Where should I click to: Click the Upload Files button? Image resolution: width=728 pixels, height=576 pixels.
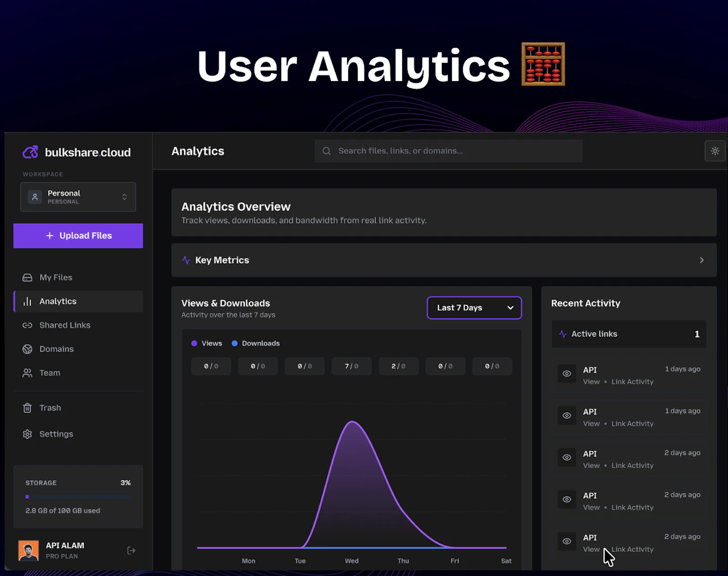click(78, 236)
